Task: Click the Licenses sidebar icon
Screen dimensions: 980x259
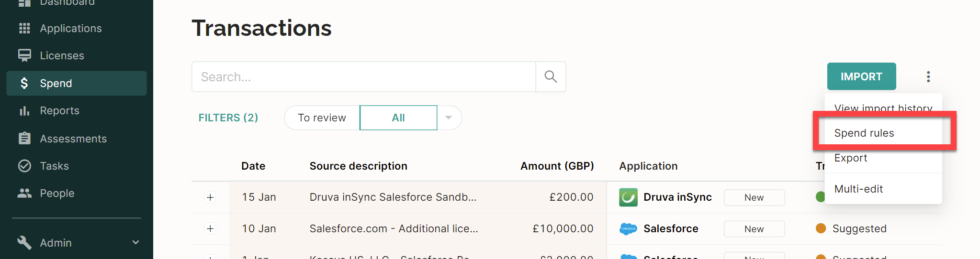Action: pos(24,55)
